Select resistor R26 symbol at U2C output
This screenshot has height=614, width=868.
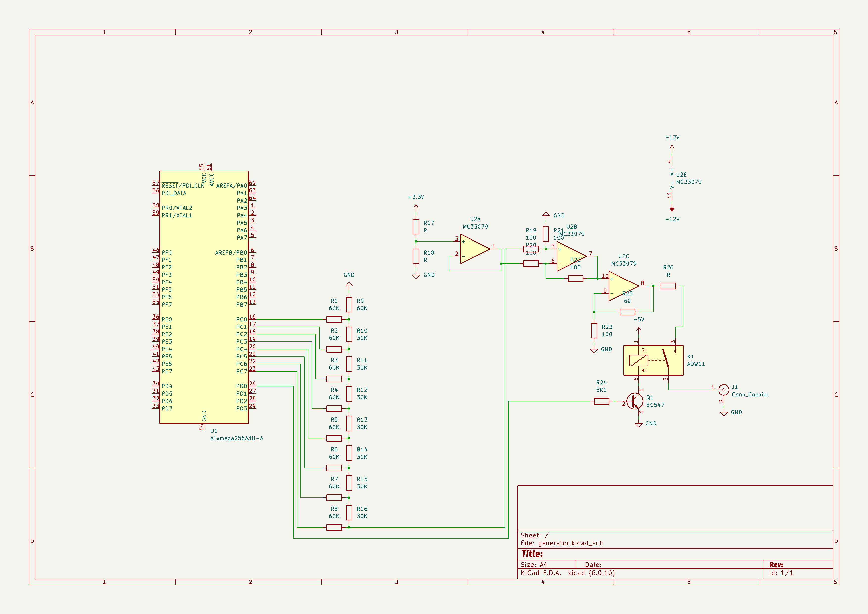coord(669,286)
